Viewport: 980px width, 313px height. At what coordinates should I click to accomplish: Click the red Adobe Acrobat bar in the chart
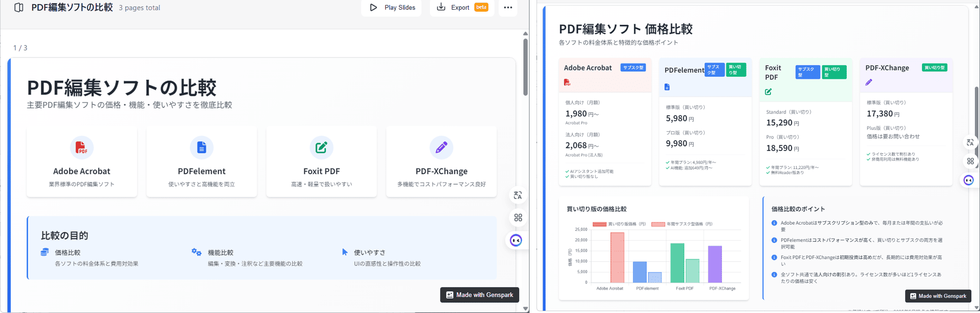(617, 257)
